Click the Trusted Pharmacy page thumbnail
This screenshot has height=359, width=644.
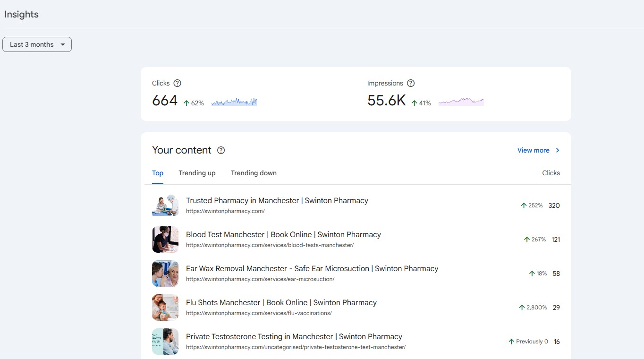click(165, 205)
